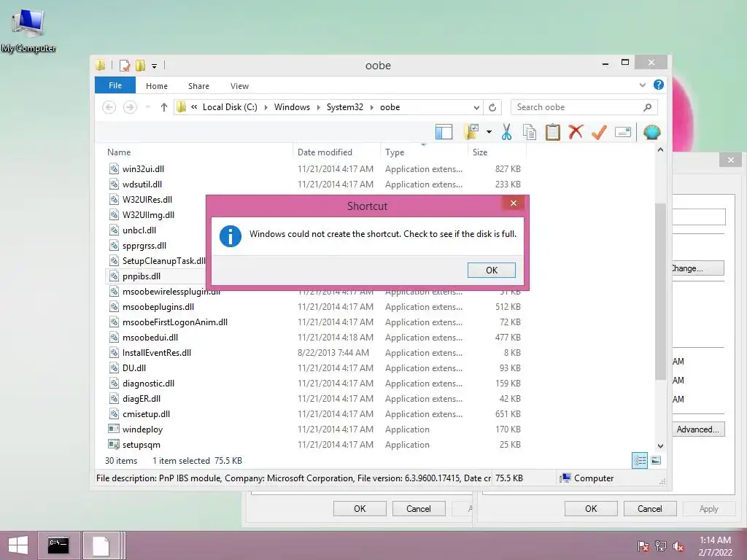The height and width of the screenshot is (560, 747).
Task: Open Action Center flag tray icon
Action: (643, 546)
